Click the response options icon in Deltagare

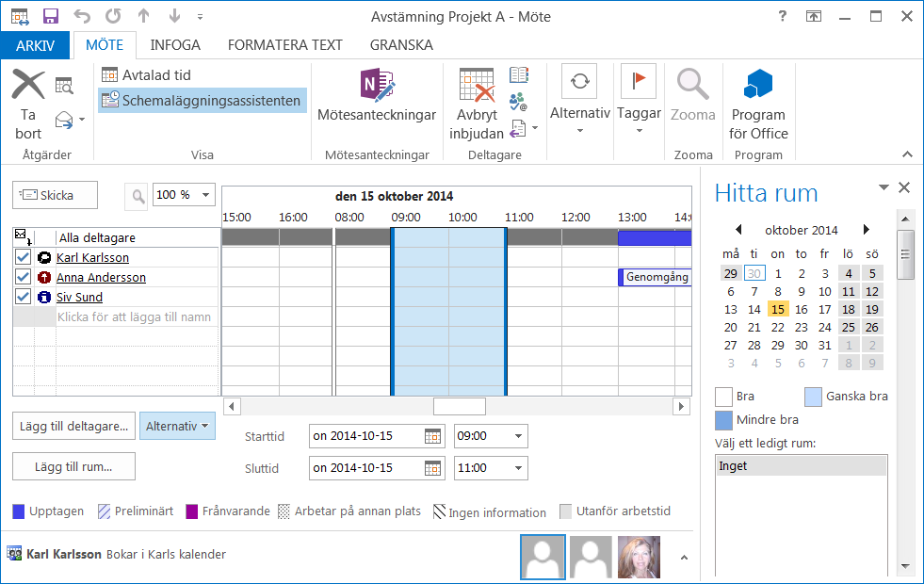click(x=518, y=128)
